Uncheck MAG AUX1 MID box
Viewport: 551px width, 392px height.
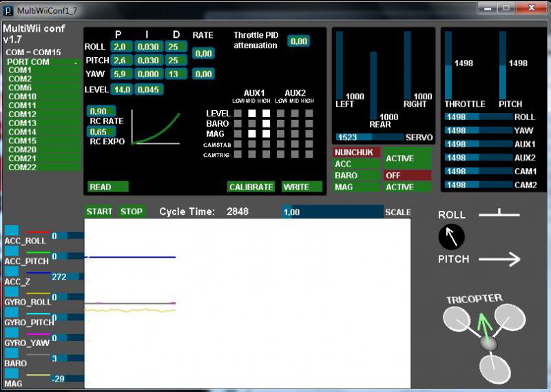[252, 134]
